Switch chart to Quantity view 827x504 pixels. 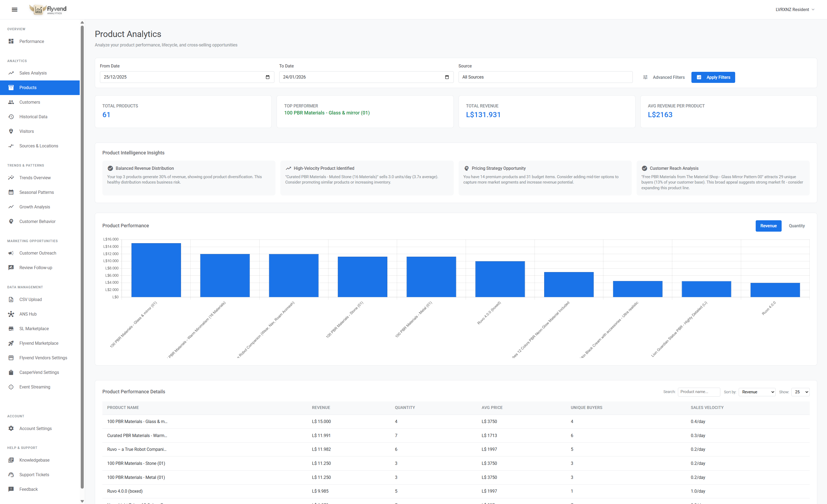797,226
